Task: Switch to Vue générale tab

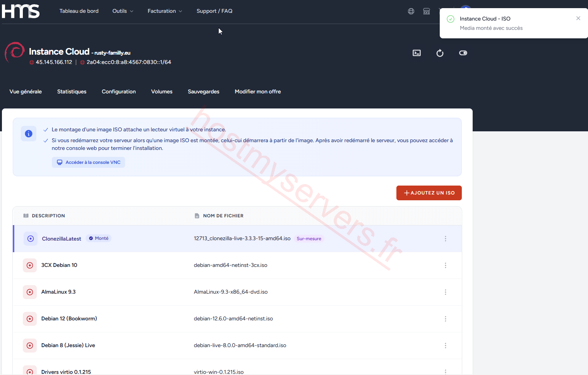Action: pyautogui.click(x=26, y=91)
